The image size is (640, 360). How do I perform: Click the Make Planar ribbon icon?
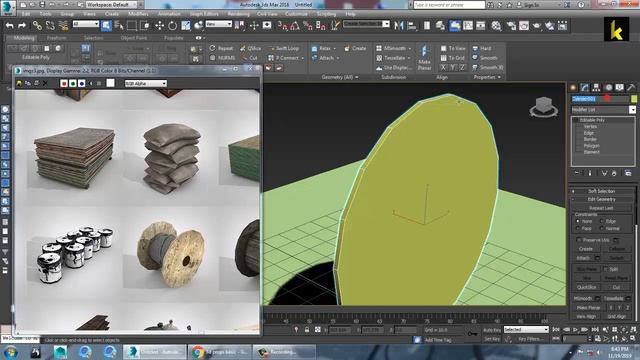(x=424, y=58)
